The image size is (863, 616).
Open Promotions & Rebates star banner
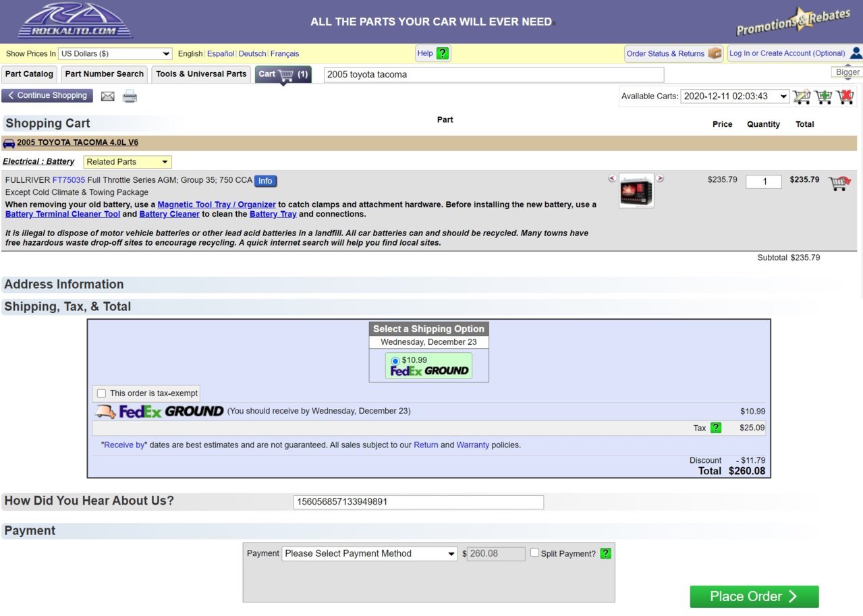pyautogui.click(x=793, y=22)
